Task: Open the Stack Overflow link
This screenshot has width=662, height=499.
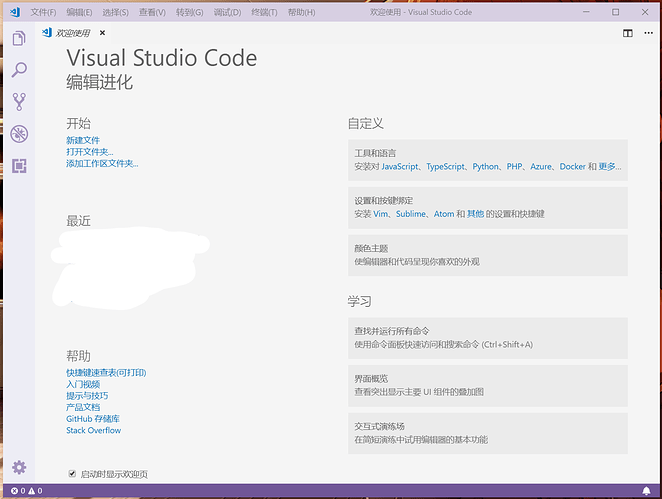Action: click(93, 430)
